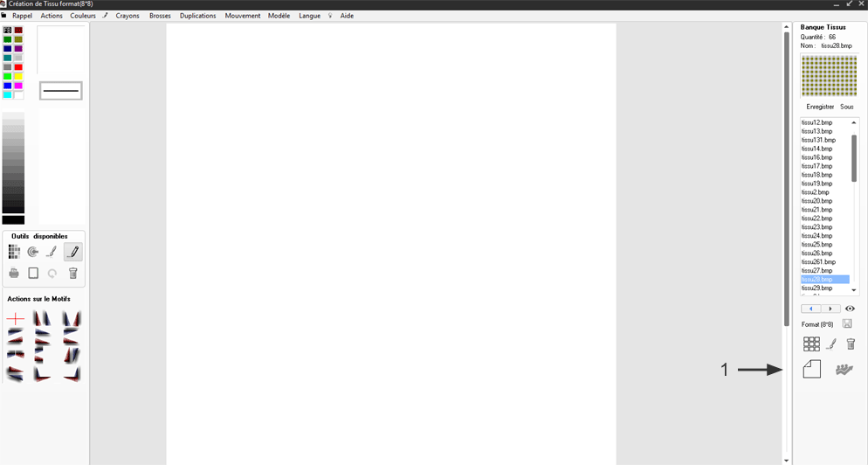The width and height of the screenshot is (868, 465).
Task: Pick the red color swatch
Action: 18,67
